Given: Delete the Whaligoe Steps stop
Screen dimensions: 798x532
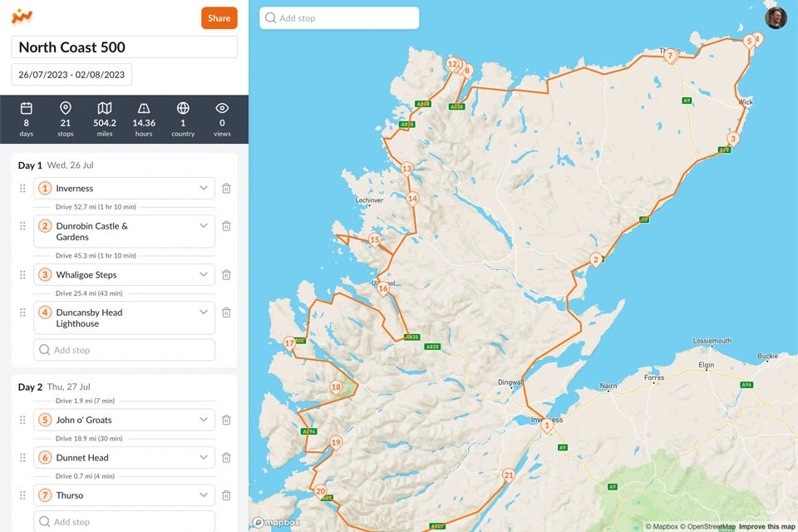Looking at the screenshot, I should pyautogui.click(x=226, y=275).
